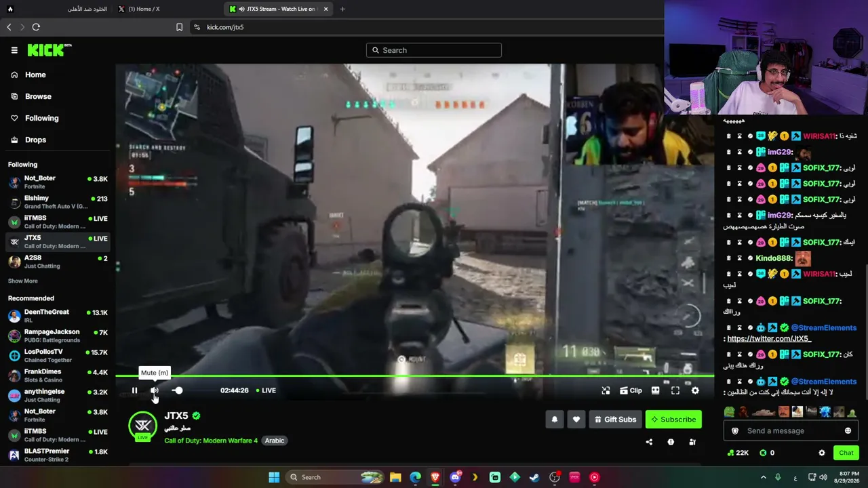868x488 pixels.
Task: Switch to the first Arabic-titled browser tab
Action: click(58, 9)
